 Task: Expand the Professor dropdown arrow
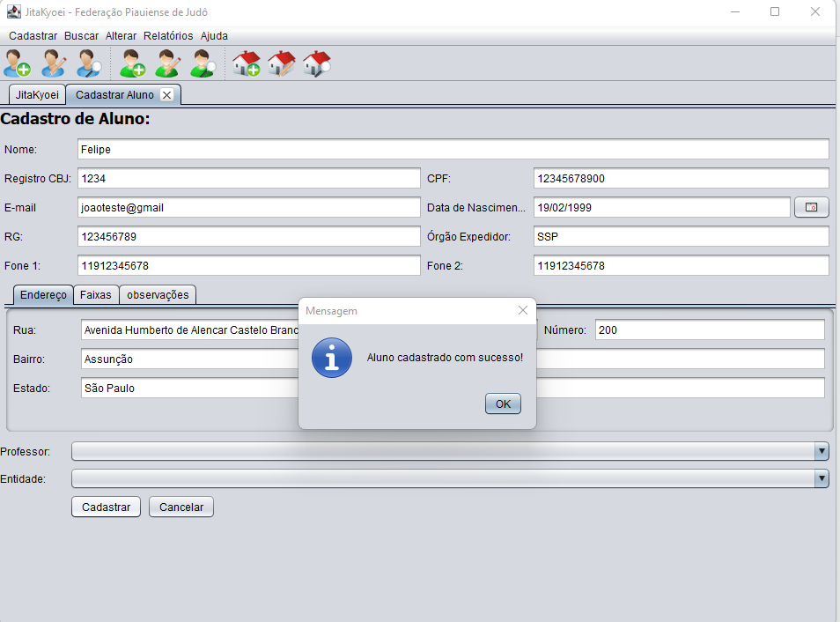[x=822, y=451]
